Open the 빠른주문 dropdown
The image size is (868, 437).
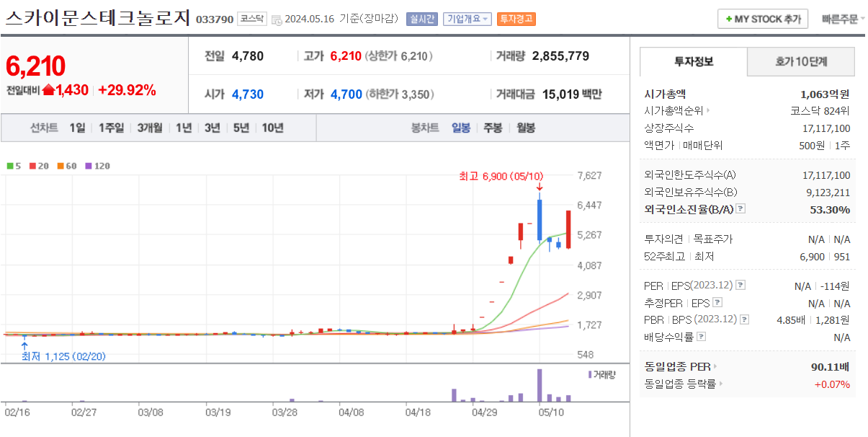(x=844, y=19)
